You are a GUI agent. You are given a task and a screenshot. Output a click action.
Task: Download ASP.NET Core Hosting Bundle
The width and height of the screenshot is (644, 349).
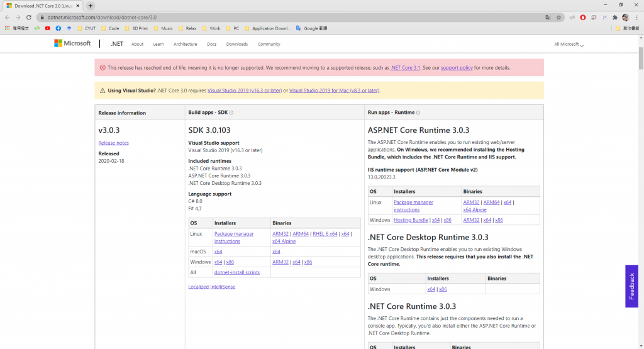pyautogui.click(x=411, y=220)
